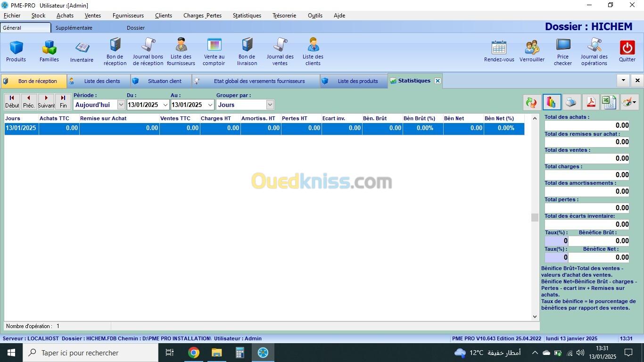This screenshot has height=362, width=644.
Task: Open the Trésorerie menu
Action: [284, 16]
